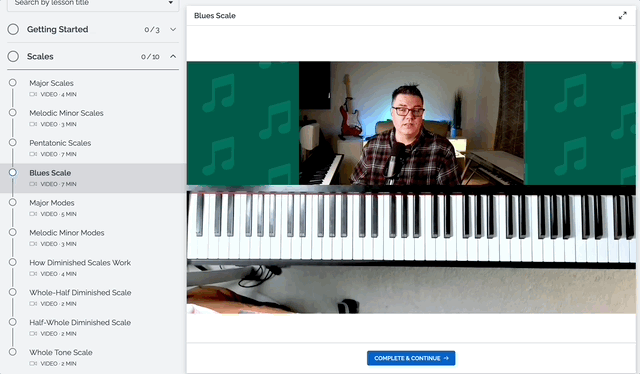640x374 pixels.
Task: Click video icon under Whole-Half Diminished Scale
Action: [33, 304]
